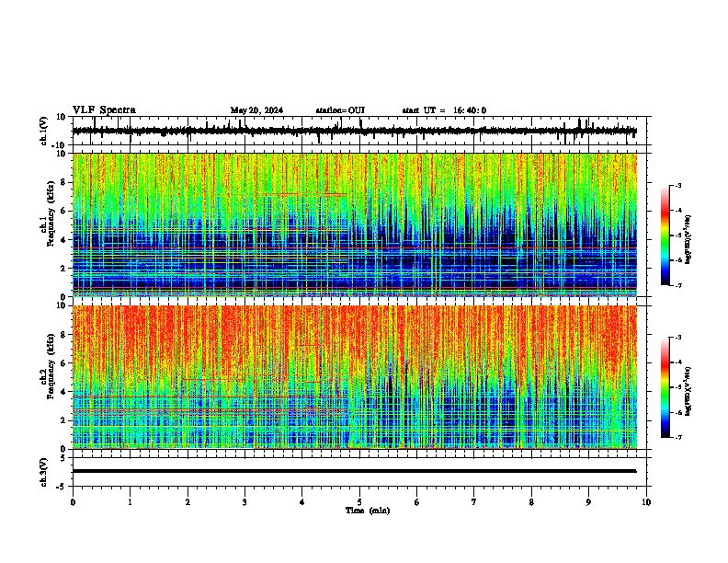Click the "10" tick on Time axis
The image size is (728, 563).
click(x=646, y=502)
